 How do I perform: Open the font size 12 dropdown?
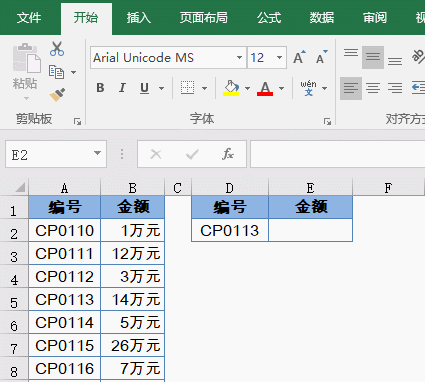click(279, 58)
